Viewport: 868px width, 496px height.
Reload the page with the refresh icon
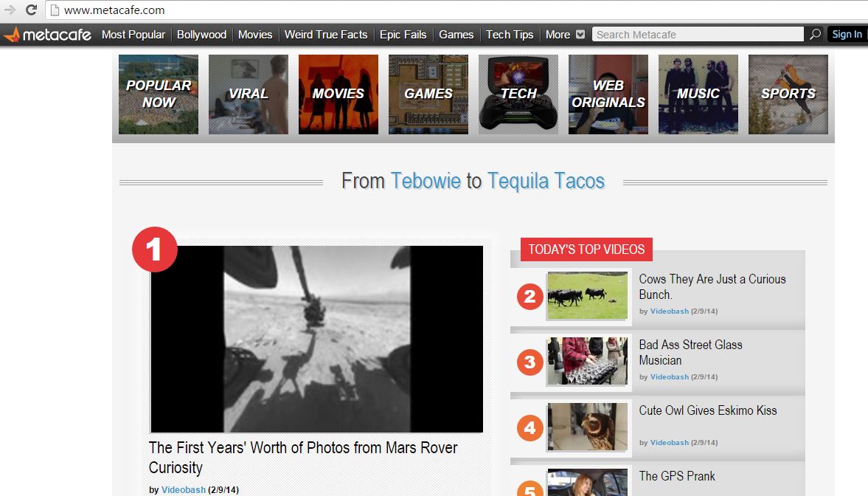[31, 10]
